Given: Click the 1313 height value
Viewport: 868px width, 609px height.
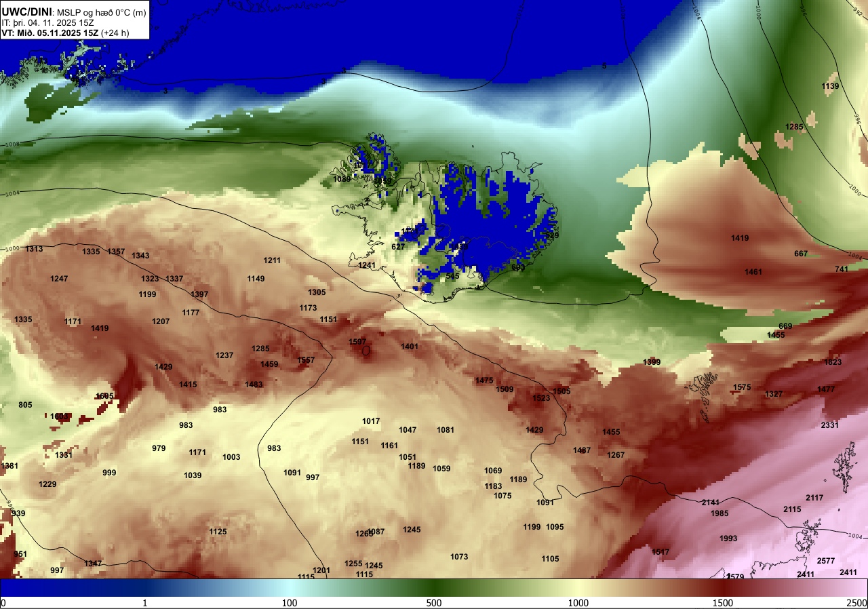Looking at the screenshot, I should (x=34, y=249).
